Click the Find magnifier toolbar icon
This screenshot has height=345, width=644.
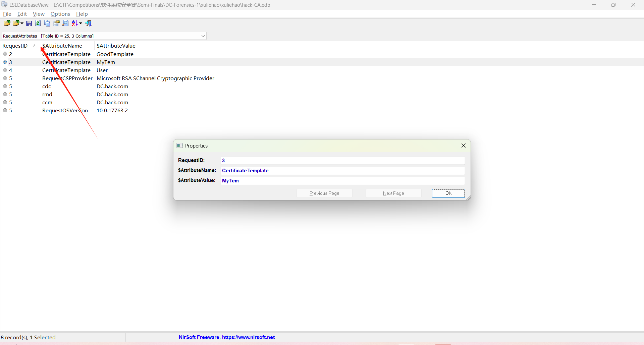(x=65, y=23)
